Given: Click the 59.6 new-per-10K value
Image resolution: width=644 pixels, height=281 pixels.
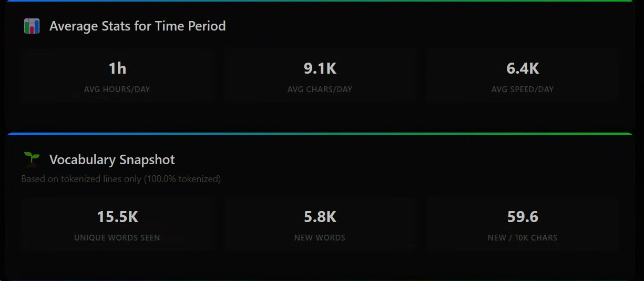Looking at the screenshot, I should coord(523,217).
